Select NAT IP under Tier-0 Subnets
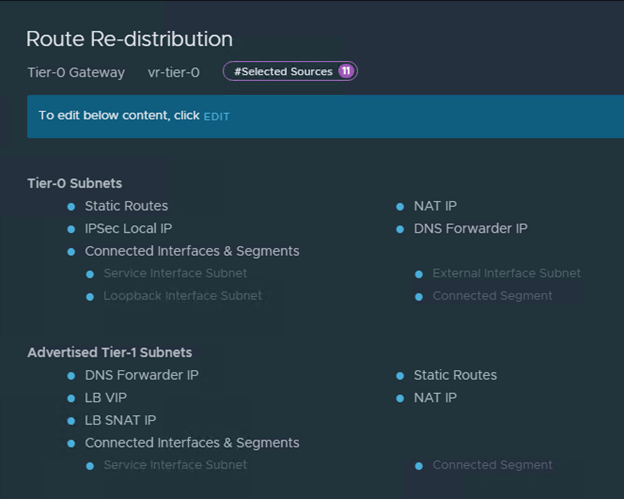Image resolution: width=624 pixels, height=499 pixels. 435,206
